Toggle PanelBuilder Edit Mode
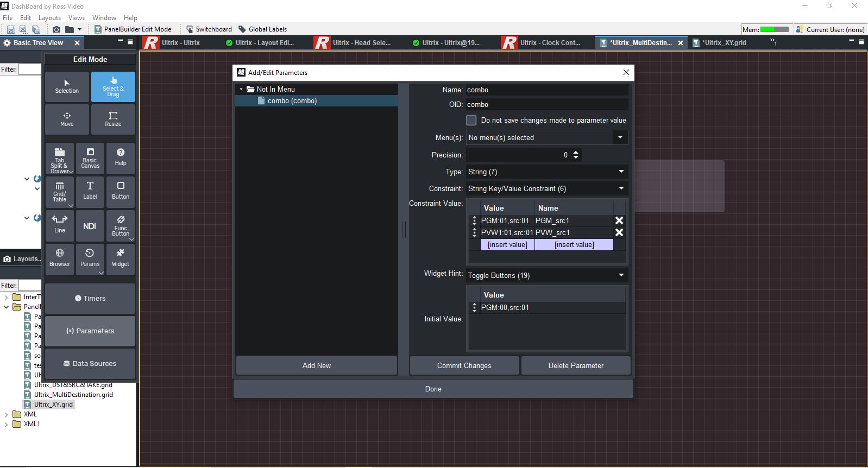868x468 pixels. pos(133,29)
